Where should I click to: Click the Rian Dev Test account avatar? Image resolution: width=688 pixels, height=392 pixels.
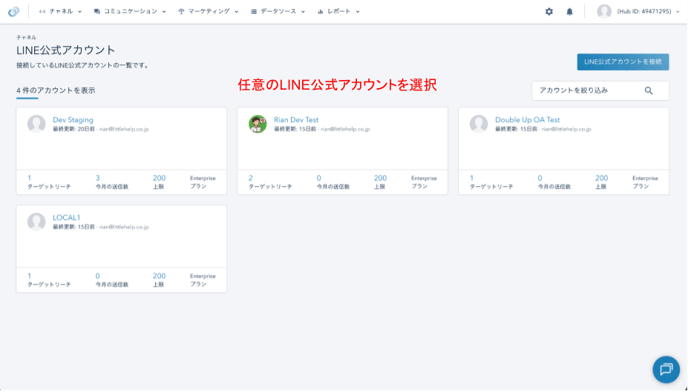(x=258, y=124)
